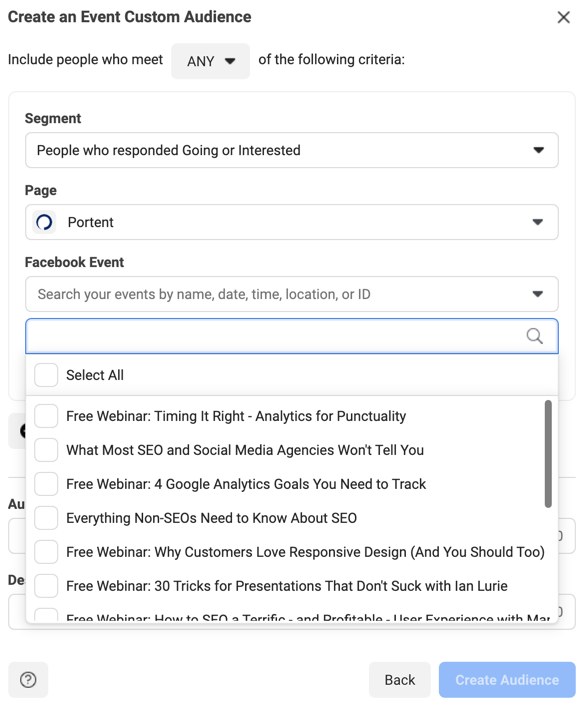Check What Most SEO Agencies event box
The width and height of the screenshot is (584, 702).
[46, 450]
